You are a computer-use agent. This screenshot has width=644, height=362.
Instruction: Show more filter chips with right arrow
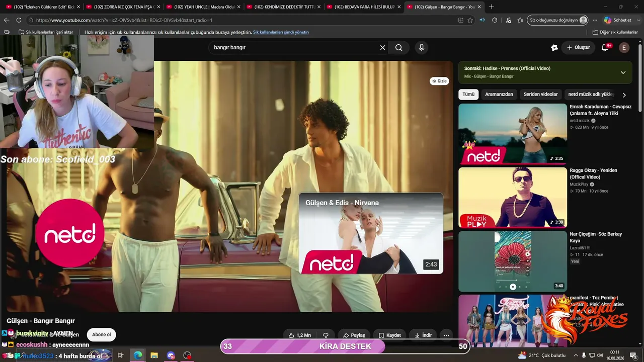(x=624, y=95)
